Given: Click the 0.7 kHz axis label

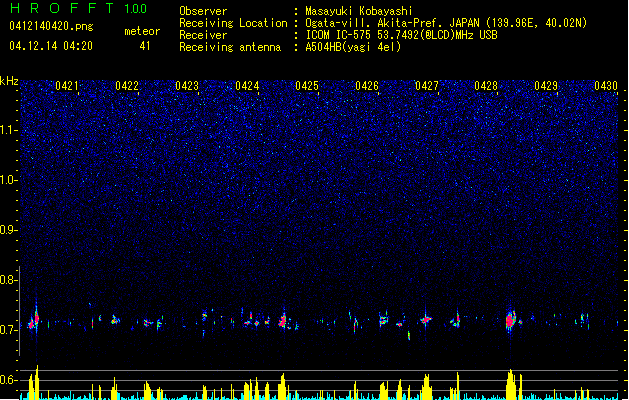Looking at the screenshot, I should tap(9, 330).
